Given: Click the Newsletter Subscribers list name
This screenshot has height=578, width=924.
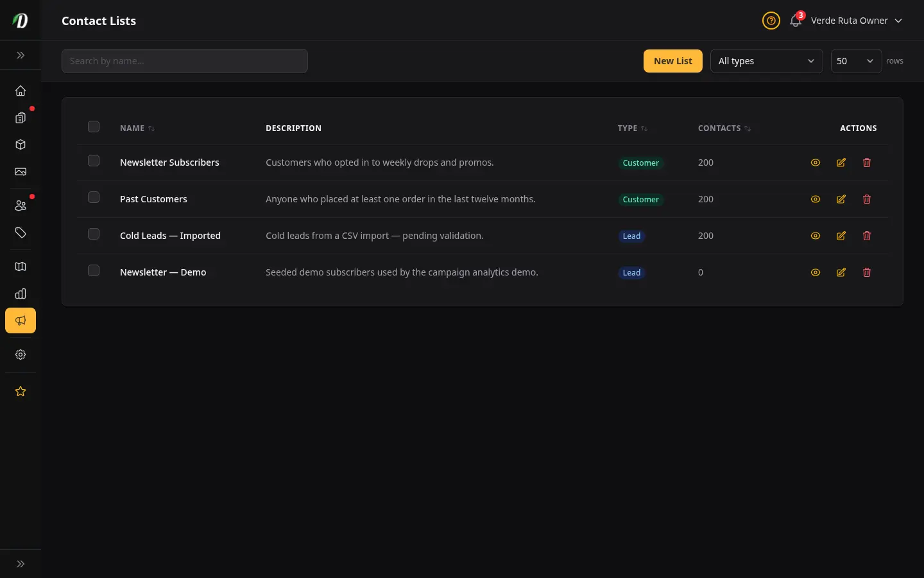Looking at the screenshot, I should [x=169, y=162].
